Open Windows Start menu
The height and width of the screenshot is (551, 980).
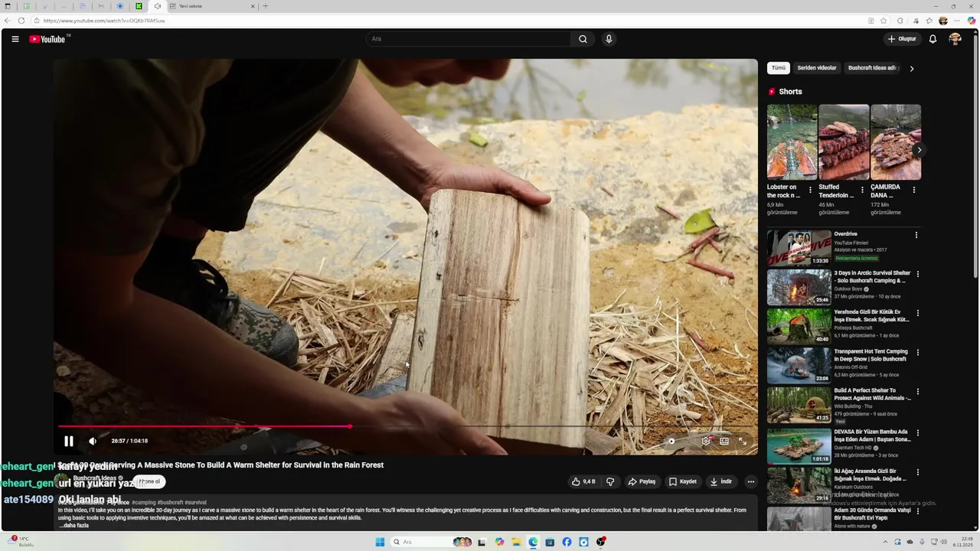click(380, 542)
